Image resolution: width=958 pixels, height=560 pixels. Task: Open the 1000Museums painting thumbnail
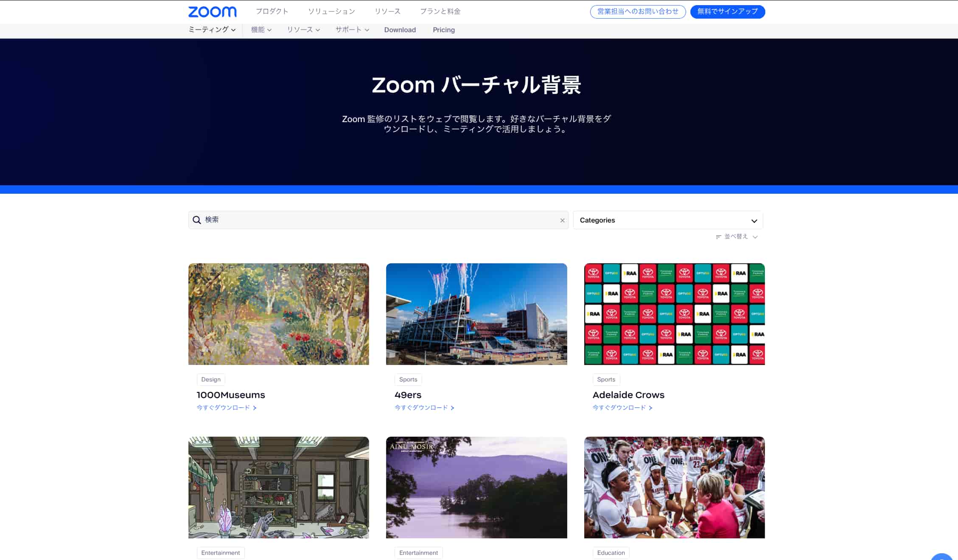pos(279,314)
